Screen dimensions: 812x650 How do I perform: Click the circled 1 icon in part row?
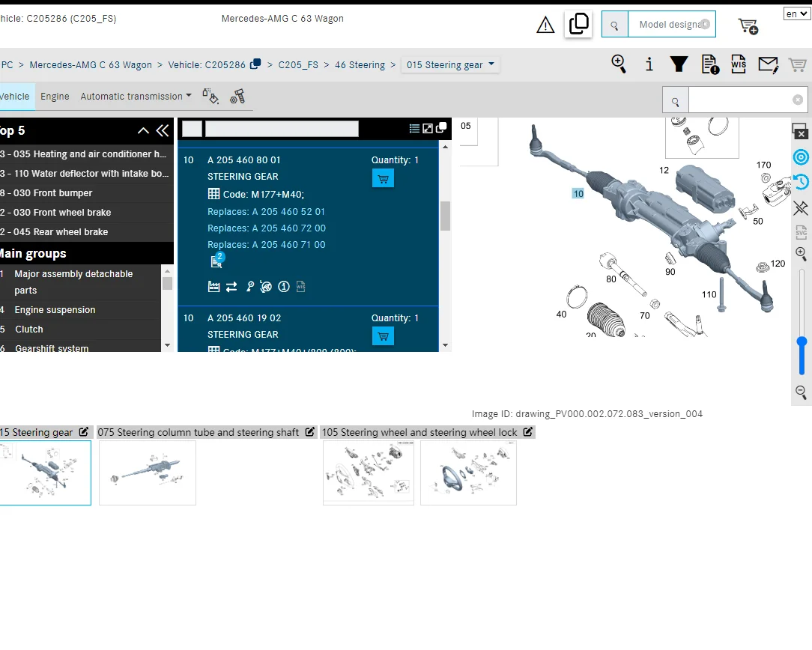tap(284, 287)
